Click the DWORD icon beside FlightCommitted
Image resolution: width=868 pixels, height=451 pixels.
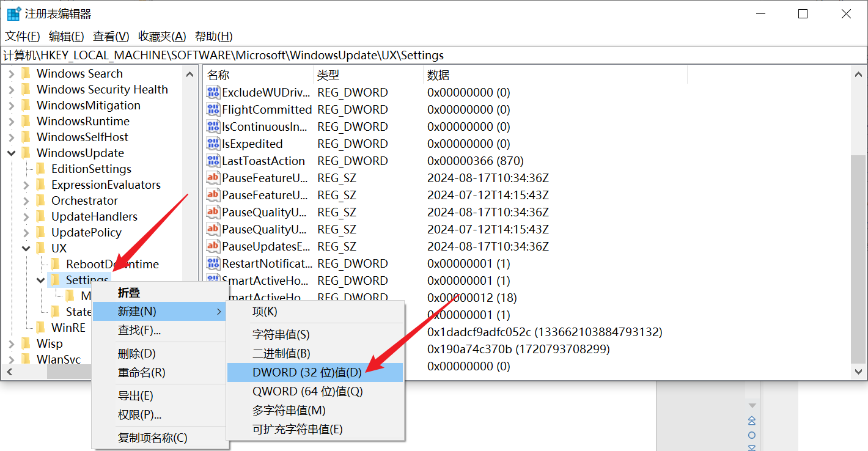click(x=213, y=110)
